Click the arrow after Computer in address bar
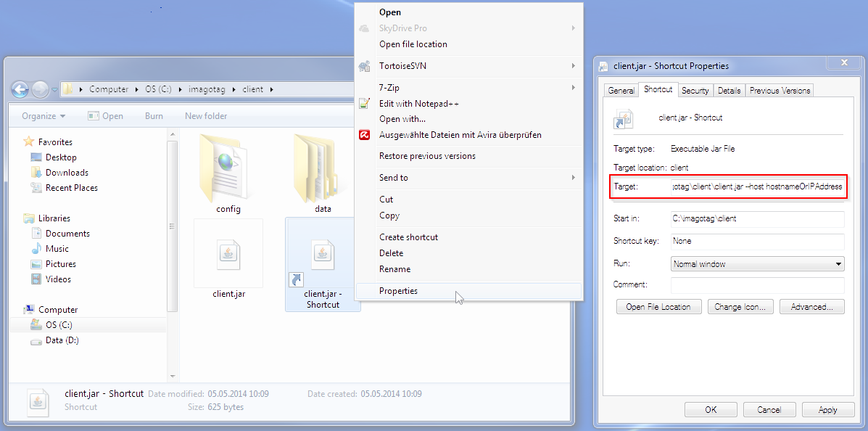 pos(137,89)
